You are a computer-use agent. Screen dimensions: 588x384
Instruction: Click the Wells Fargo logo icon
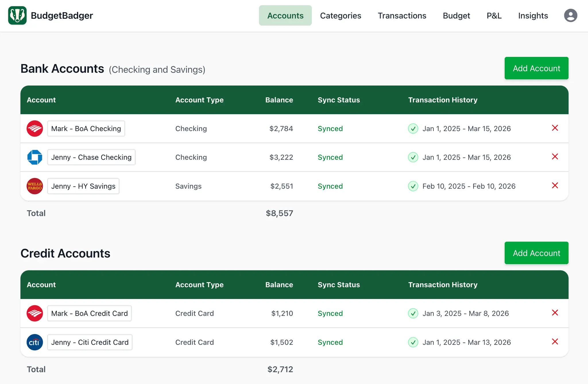coord(35,186)
